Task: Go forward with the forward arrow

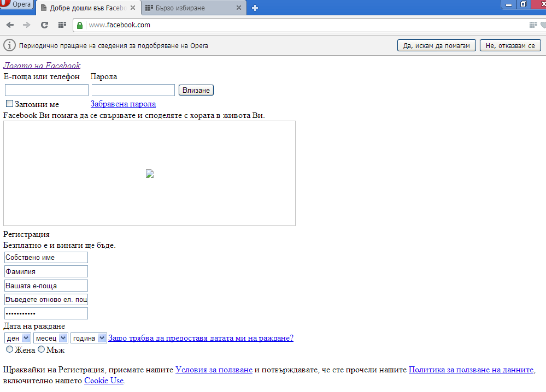Action: 26,25
